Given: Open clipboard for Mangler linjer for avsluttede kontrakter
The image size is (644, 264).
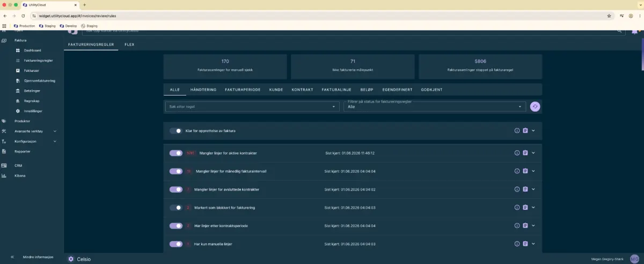Looking at the screenshot, I should (525, 189).
